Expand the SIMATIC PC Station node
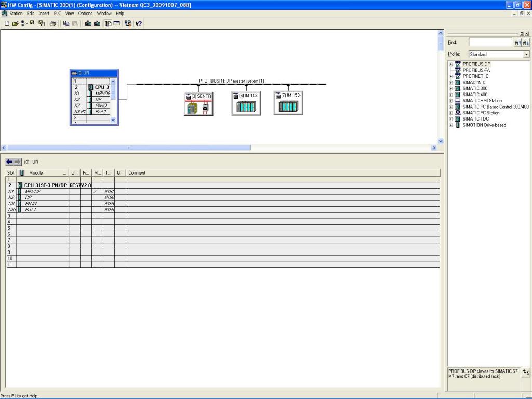Viewport: 532px width, 399px height. point(451,113)
